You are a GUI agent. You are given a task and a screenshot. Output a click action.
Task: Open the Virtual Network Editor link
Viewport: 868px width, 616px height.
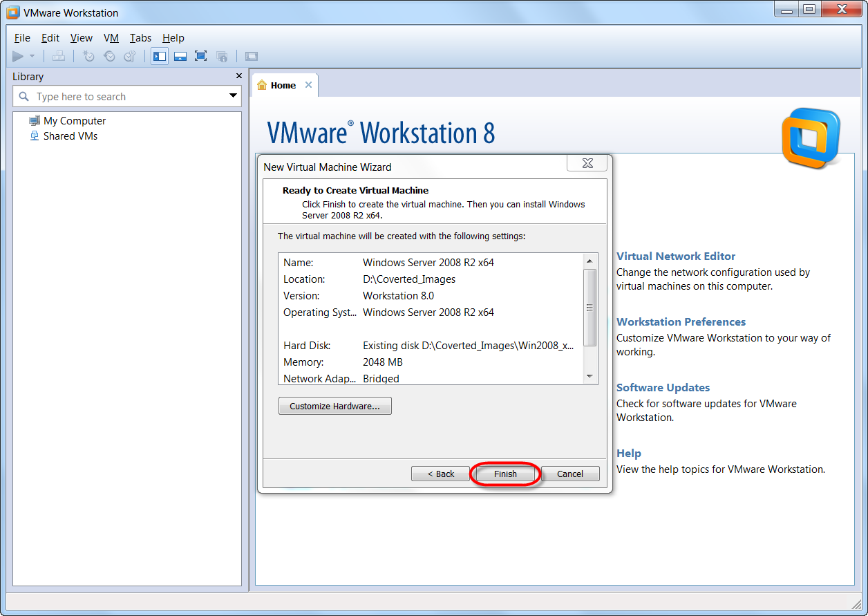tap(676, 256)
